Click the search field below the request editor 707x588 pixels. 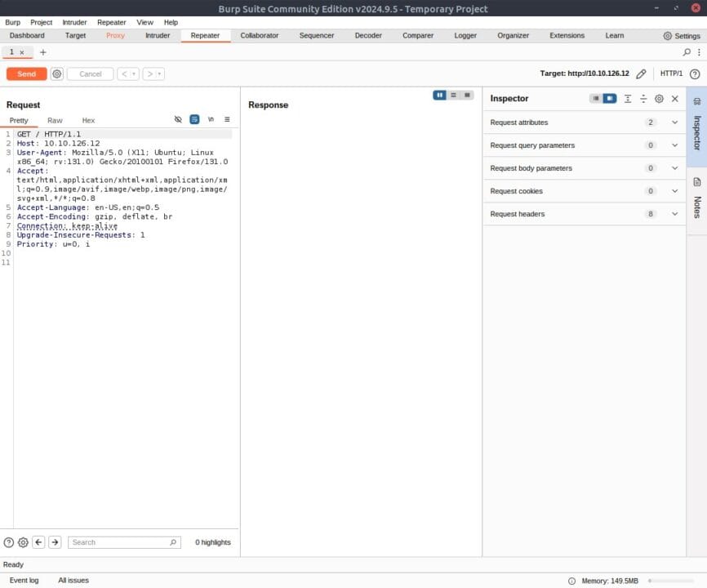coord(122,541)
